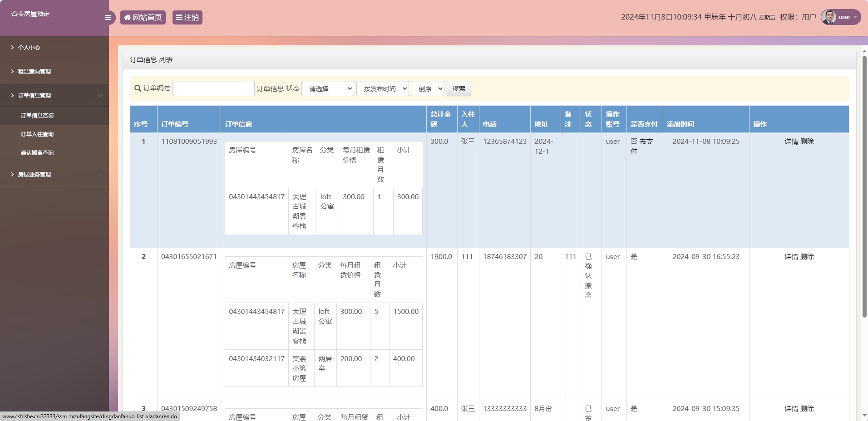Viewport: 868px width, 421px height.
Task: Click 详情 link on the second order row
Action: 790,256
